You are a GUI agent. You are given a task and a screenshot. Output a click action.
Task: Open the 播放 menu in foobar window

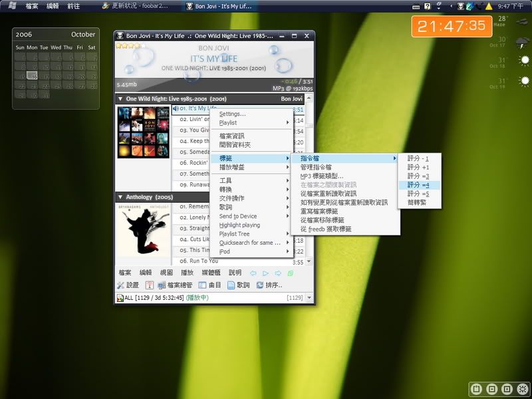[x=187, y=273]
